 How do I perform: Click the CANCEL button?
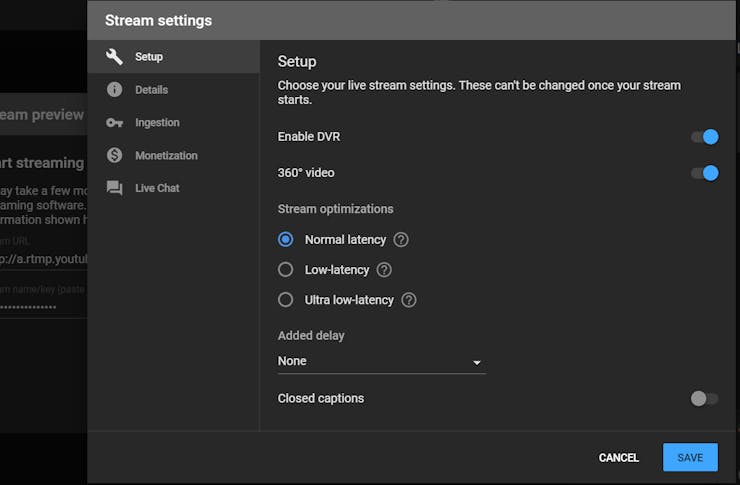coord(618,458)
